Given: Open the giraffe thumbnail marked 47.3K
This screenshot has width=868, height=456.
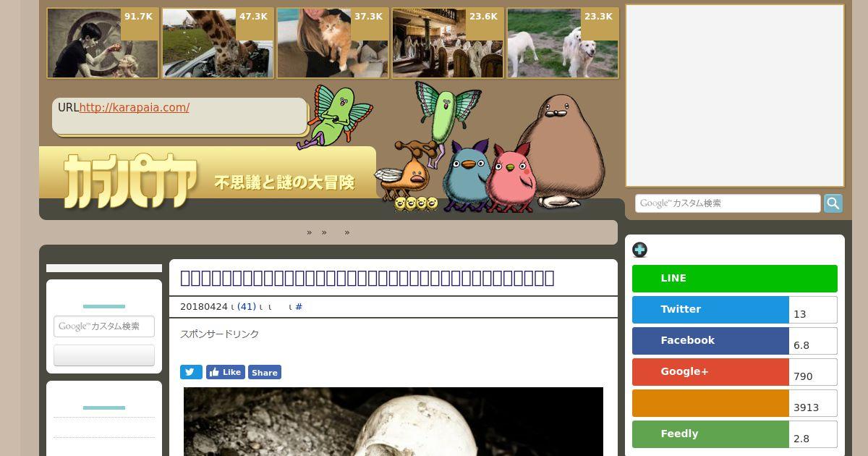Looking at the screenshot, I should [x=218, y=43].
